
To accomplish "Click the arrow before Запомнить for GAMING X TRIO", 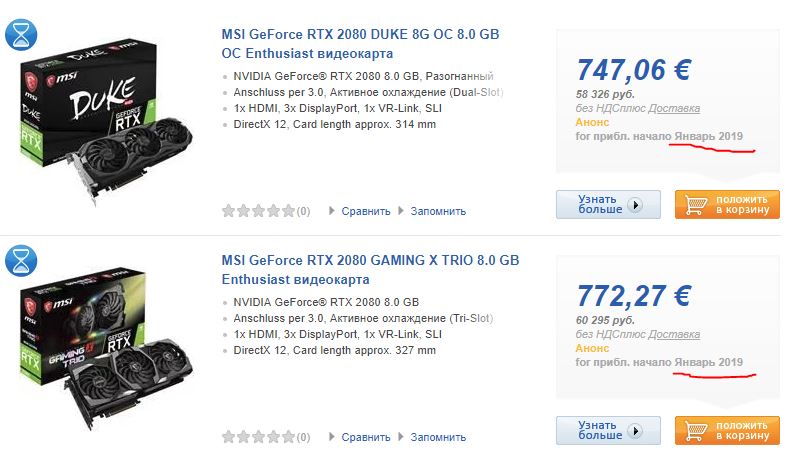I will 402,437.
